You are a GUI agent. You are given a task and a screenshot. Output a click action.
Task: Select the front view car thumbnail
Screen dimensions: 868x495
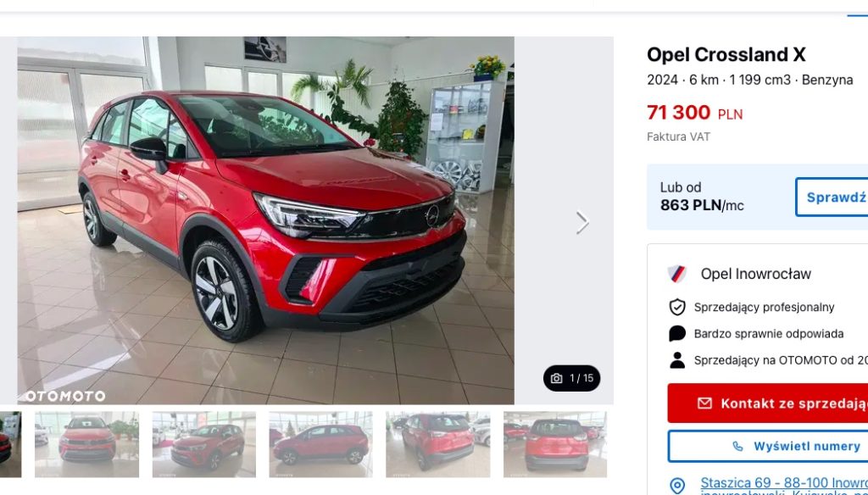[87, 445]
